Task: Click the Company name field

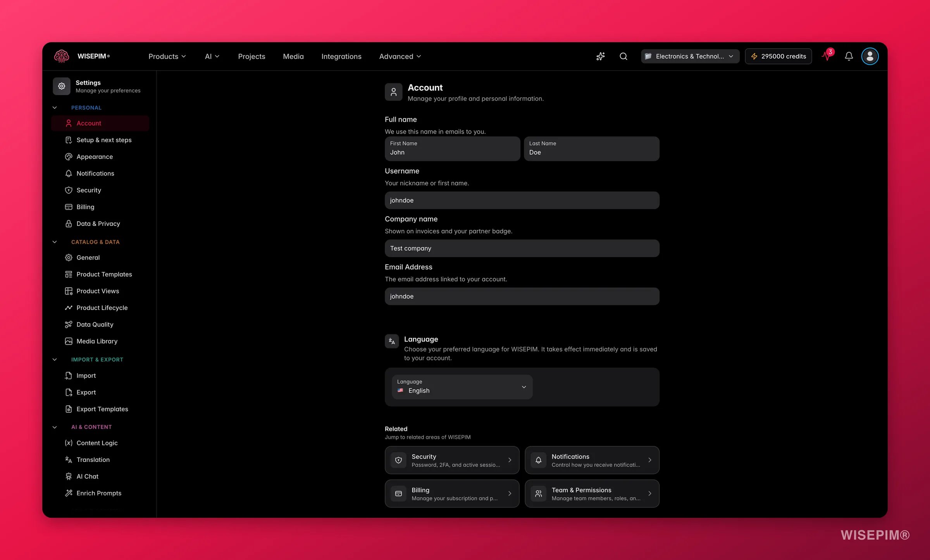Action: (x=522, y=248)
